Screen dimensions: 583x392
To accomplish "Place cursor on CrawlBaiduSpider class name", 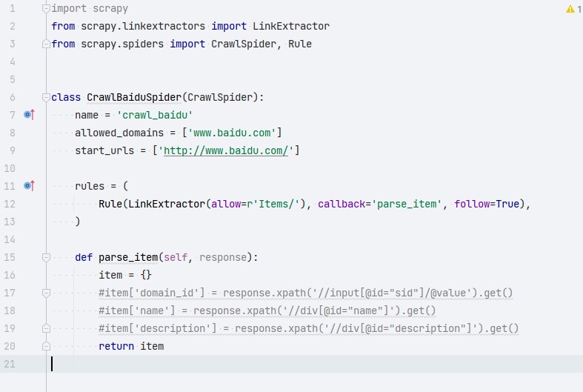I will (x=133, y=97).
